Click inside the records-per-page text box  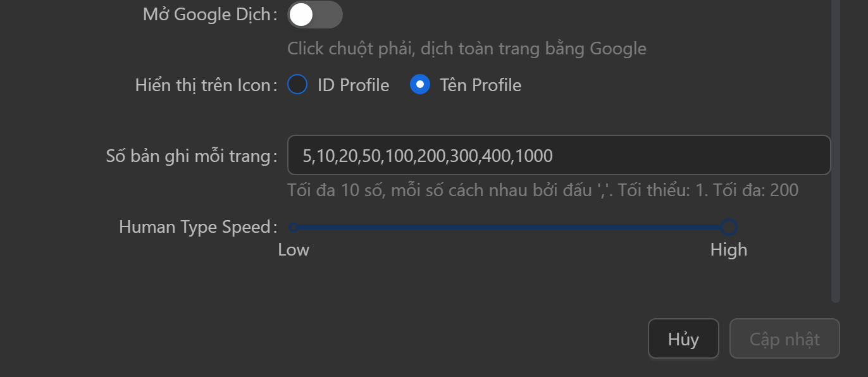point(557,155)
